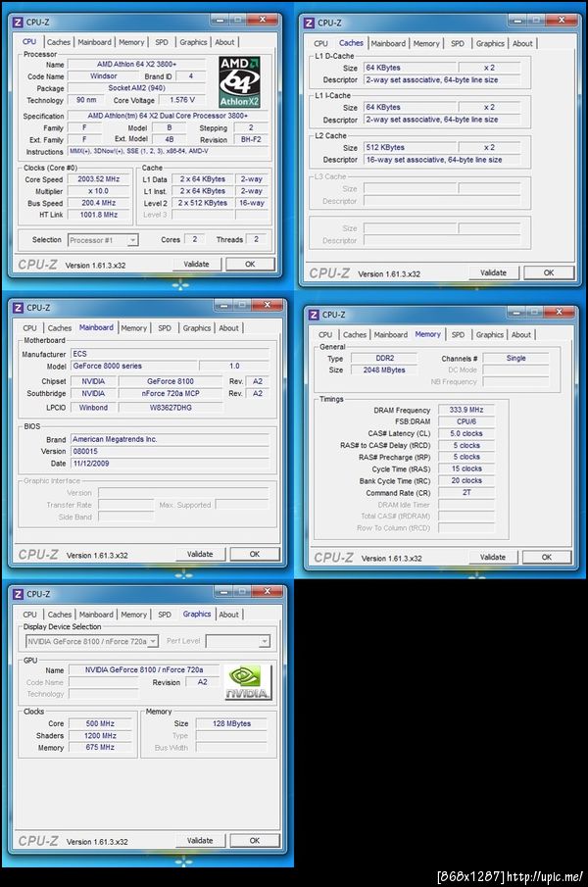
Task: Click CPU-Z app icon in CPU tab window title bar
Action: pyautogui.click(x=18, y=23)
